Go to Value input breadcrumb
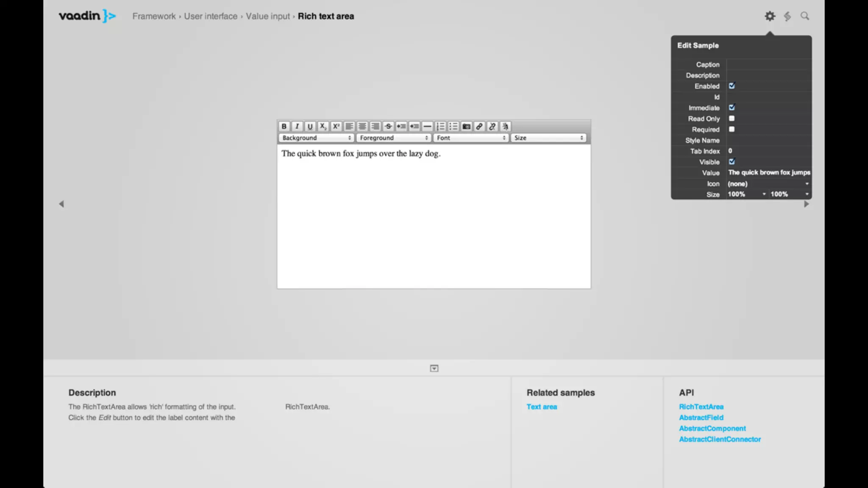This screenshot has width=868, height=488. click(x=267, y=16)
